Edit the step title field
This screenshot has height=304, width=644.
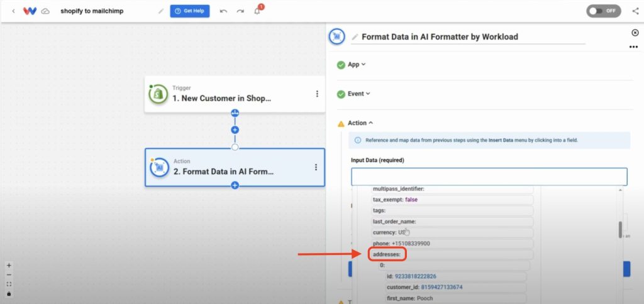(468, 37)
